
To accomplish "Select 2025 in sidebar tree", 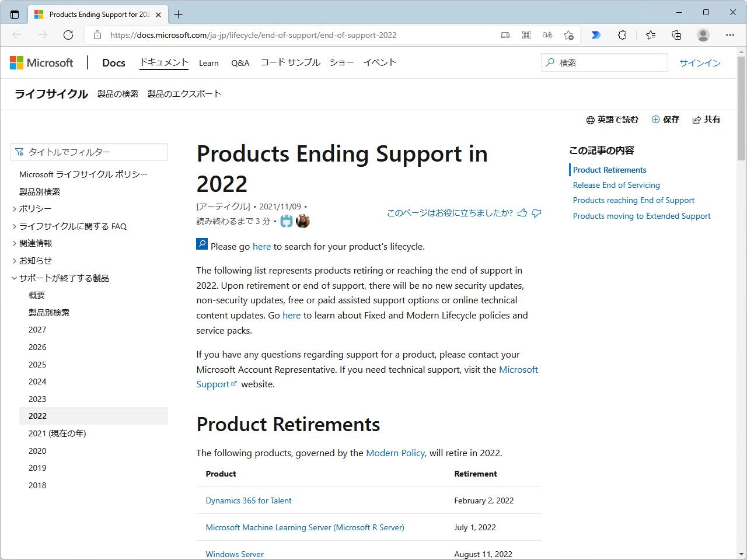I will click(x=37, y=365).
